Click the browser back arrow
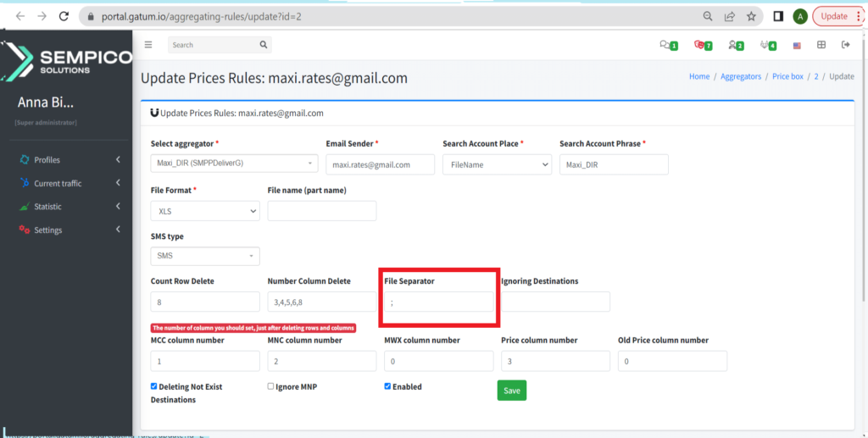Viewport: 868px width, 438px height. tap(20, 16)
